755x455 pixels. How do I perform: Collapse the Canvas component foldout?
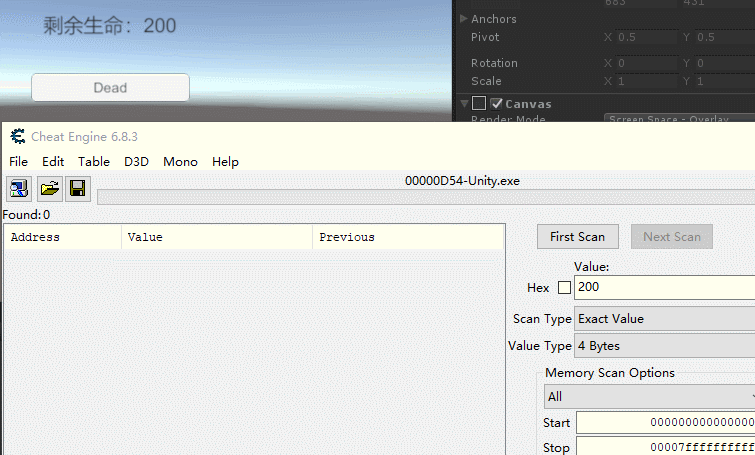coord(465,104)
